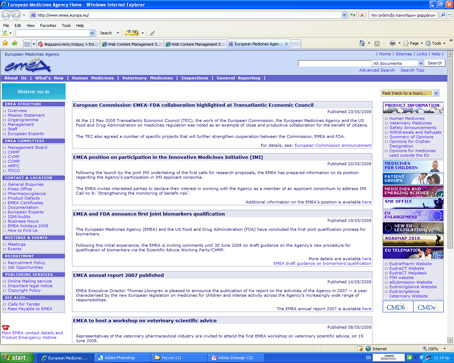Click the Medicines for Children banner

click(x=413, y=166)
